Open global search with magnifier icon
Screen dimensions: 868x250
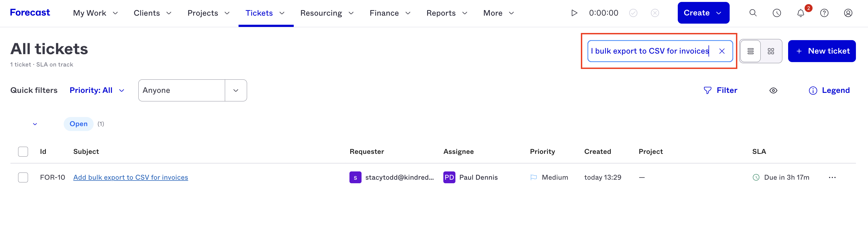click(x=753, y=13)
